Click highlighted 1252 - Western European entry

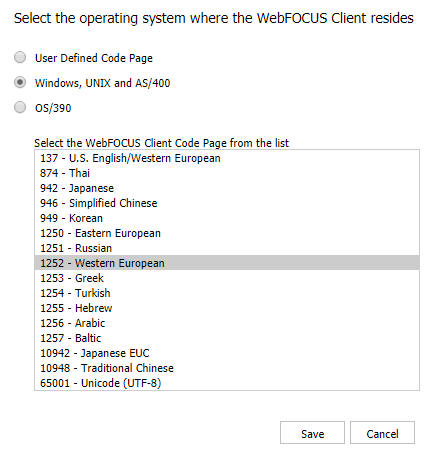(x=227, y=263)
